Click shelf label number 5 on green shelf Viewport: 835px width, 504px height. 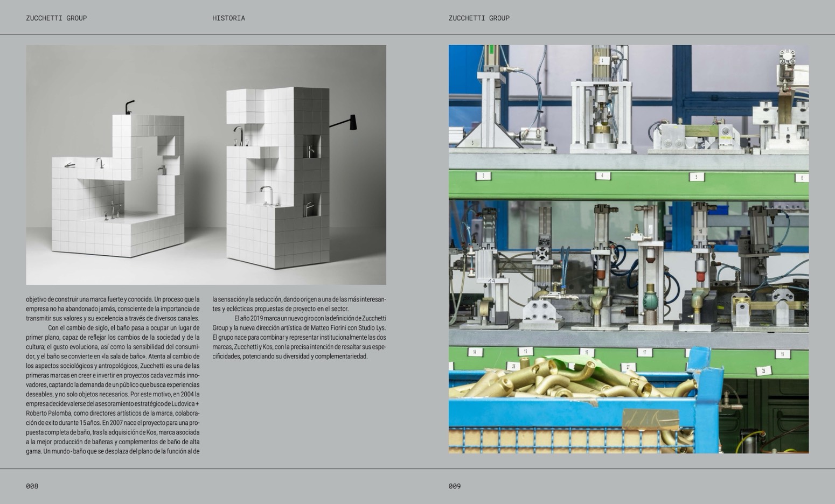point(697,177)
